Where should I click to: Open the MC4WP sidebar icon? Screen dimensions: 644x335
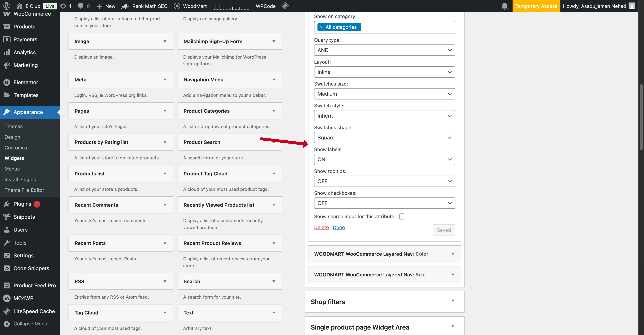(x=7, y=298)
